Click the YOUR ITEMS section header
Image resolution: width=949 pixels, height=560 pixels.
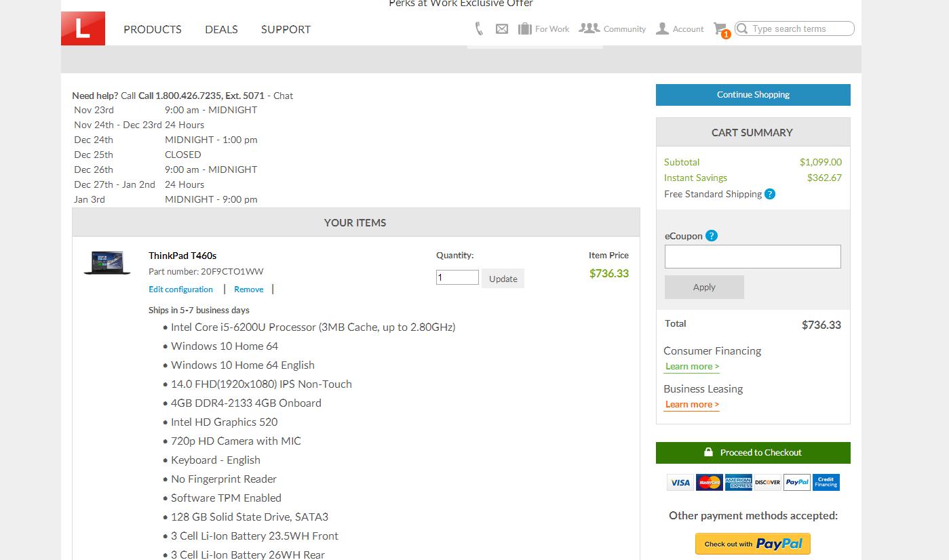coord(355,222)
